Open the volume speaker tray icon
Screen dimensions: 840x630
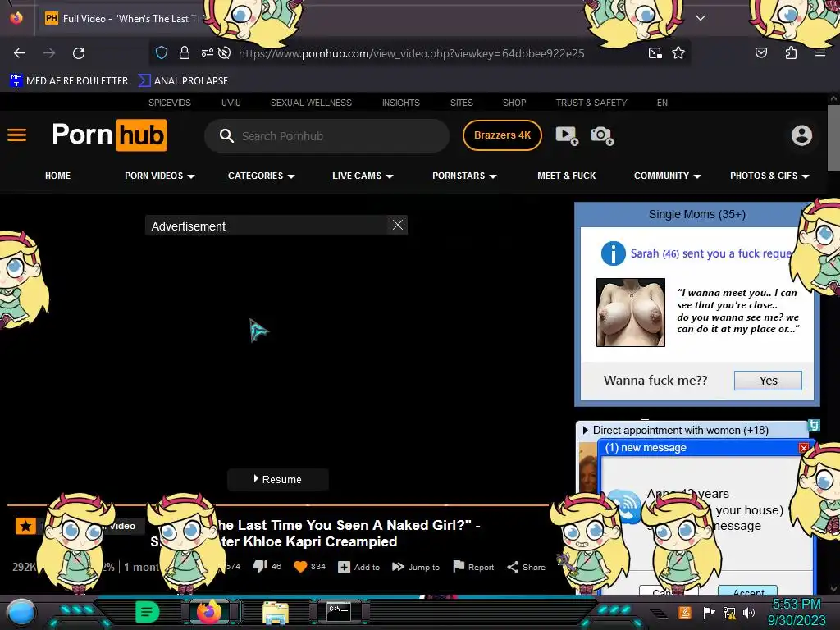[x=749, y=612]
